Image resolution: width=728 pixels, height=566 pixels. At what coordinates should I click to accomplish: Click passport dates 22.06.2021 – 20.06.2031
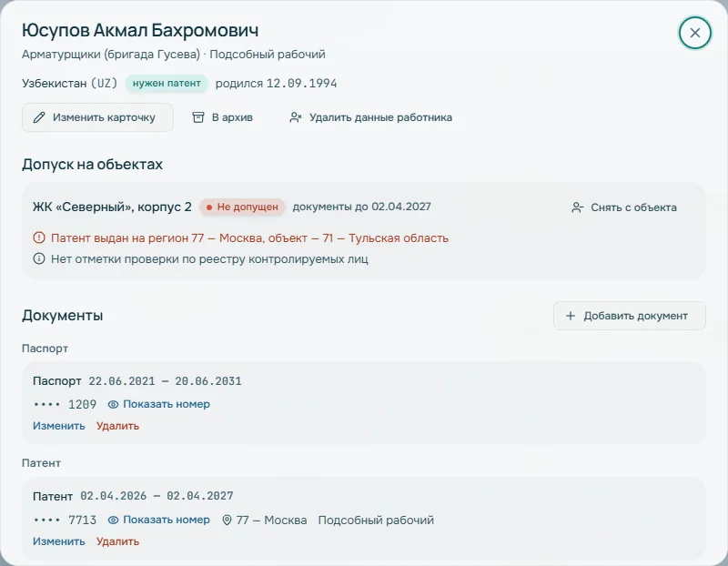pos(166,381)
